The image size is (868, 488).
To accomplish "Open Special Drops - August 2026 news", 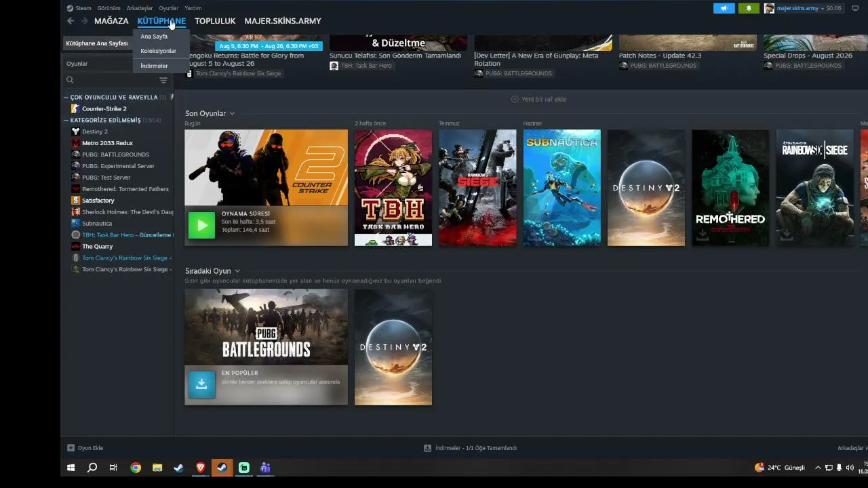I will coord(808,56).
